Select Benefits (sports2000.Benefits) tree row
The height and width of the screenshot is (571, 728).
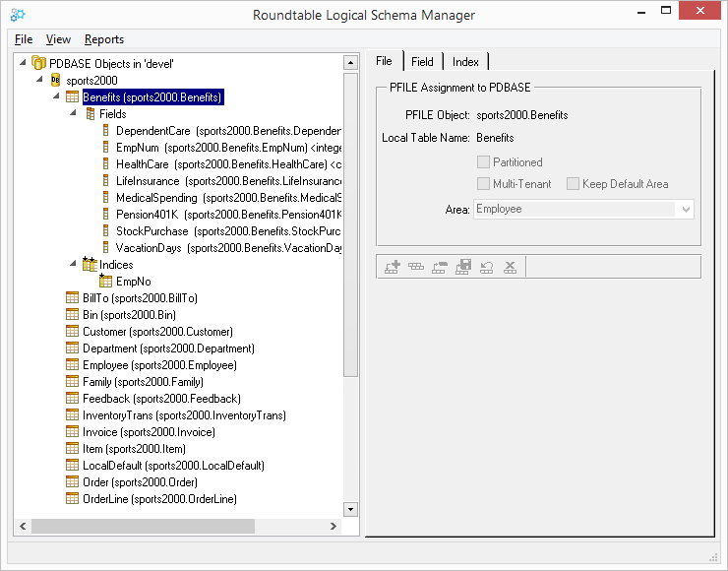coord(152,97)
